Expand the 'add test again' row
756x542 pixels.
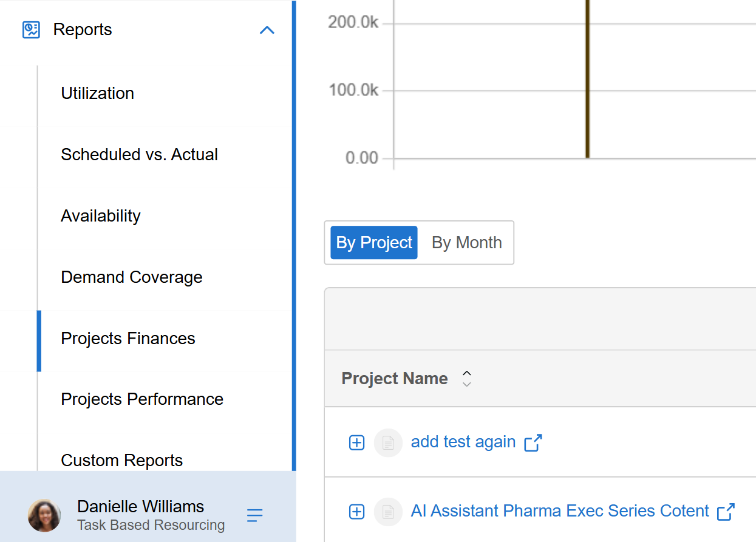tap(357, 442)
